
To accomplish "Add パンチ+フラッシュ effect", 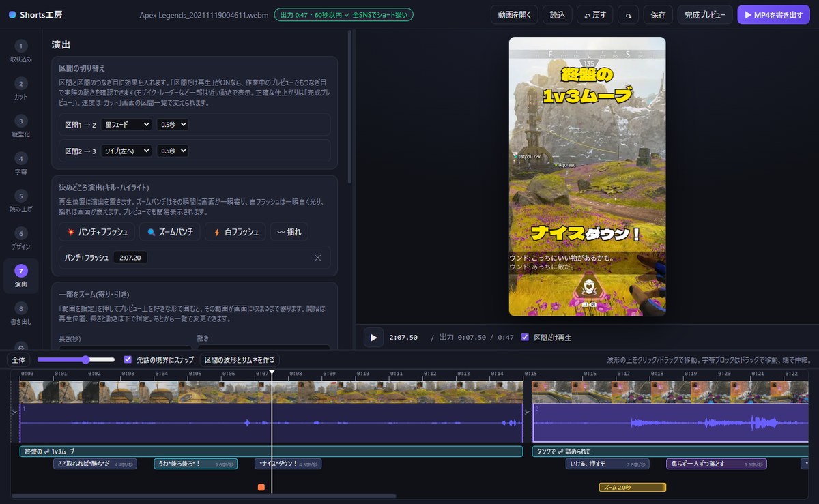I will [x=97, y=232].
